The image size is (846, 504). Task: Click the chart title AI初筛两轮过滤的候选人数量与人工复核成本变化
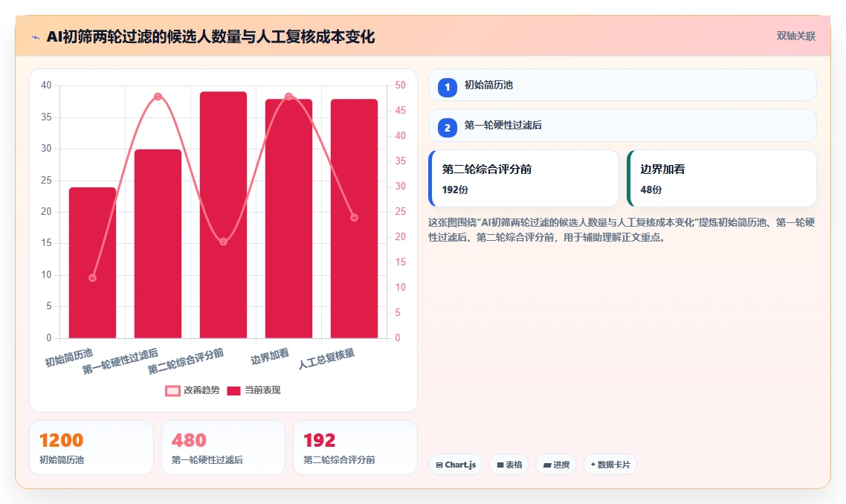click(x=210, y=36)
